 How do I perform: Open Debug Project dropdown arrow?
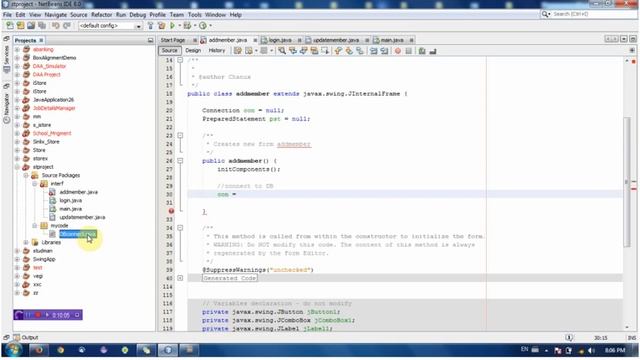[195, 26]
